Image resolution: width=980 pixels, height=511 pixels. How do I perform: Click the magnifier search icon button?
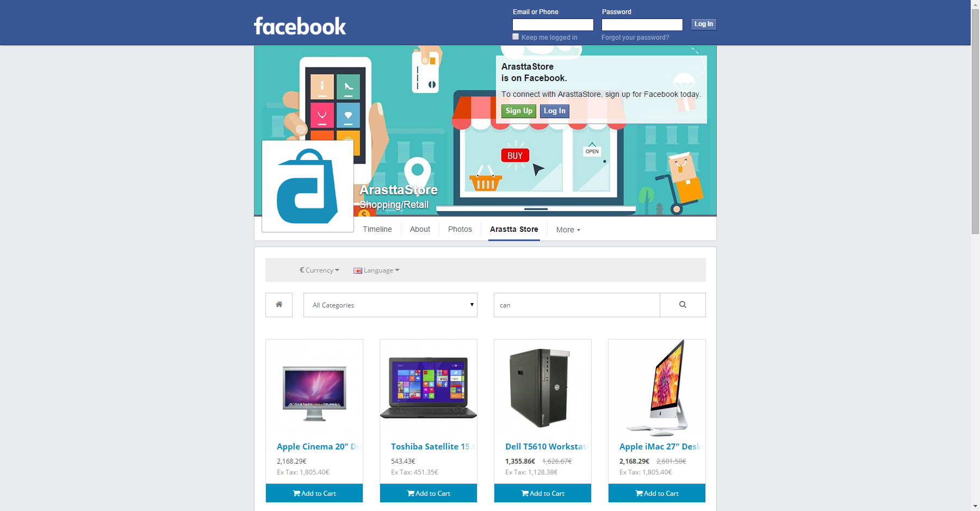tap(683, 305)
